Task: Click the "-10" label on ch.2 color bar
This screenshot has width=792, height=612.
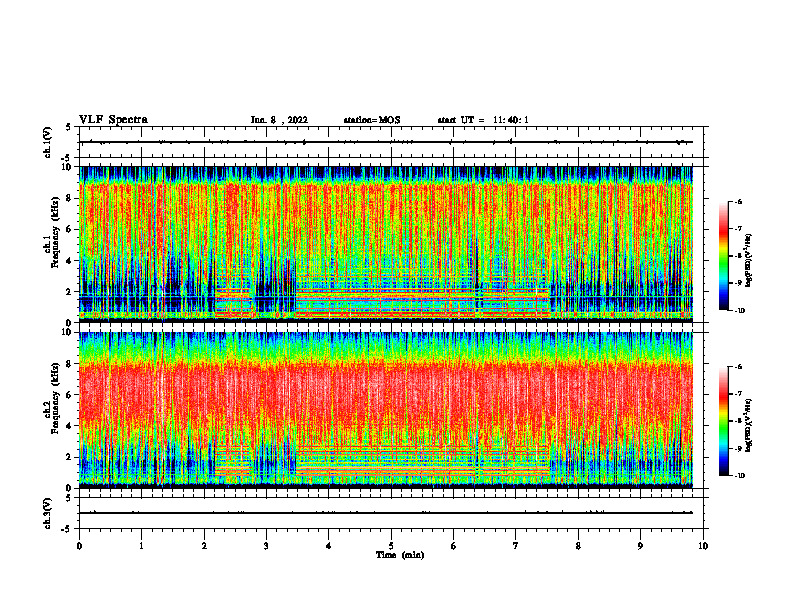Action: pyautogui.click(x=739, y=476)
